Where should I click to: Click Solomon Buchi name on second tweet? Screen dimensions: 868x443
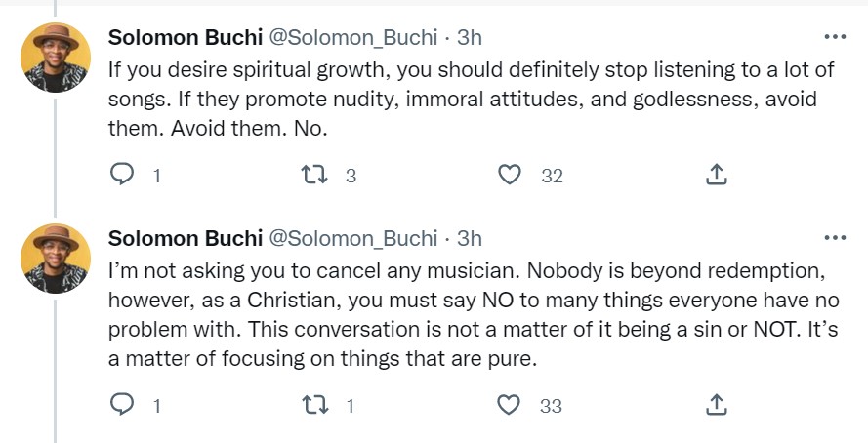point(185,238)
